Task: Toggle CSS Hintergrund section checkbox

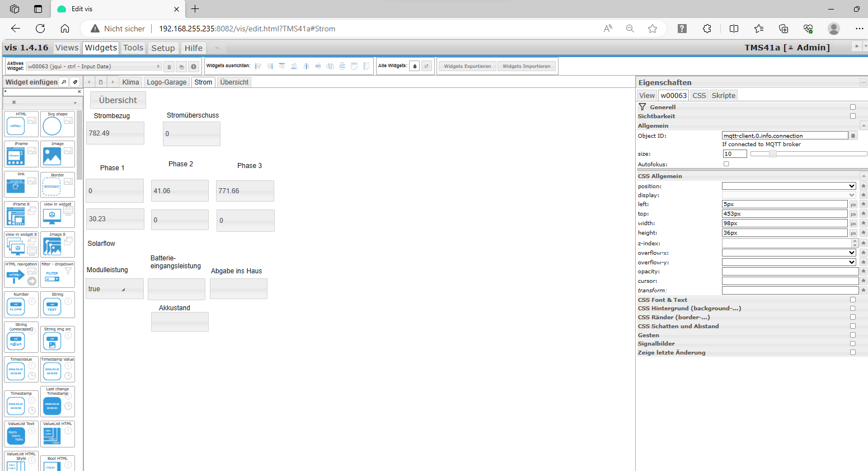Action: click(x=853, y=308)
